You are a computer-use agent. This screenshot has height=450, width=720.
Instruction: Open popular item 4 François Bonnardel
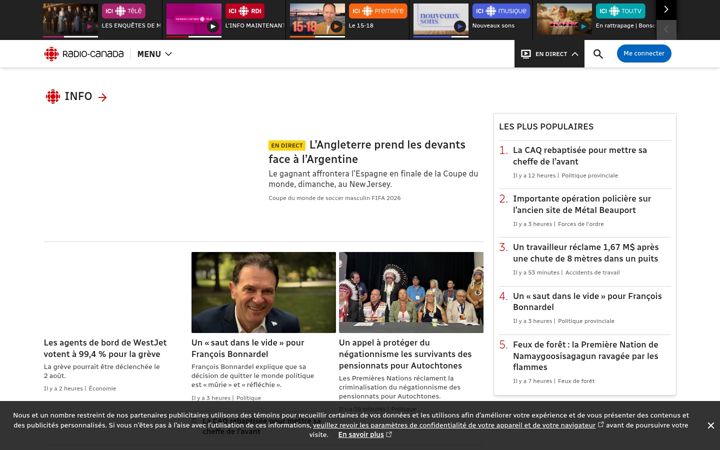tap(587, 301)
